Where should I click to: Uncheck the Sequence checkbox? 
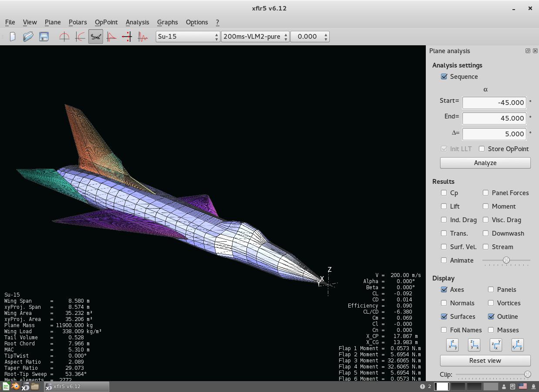click(444, 77)
